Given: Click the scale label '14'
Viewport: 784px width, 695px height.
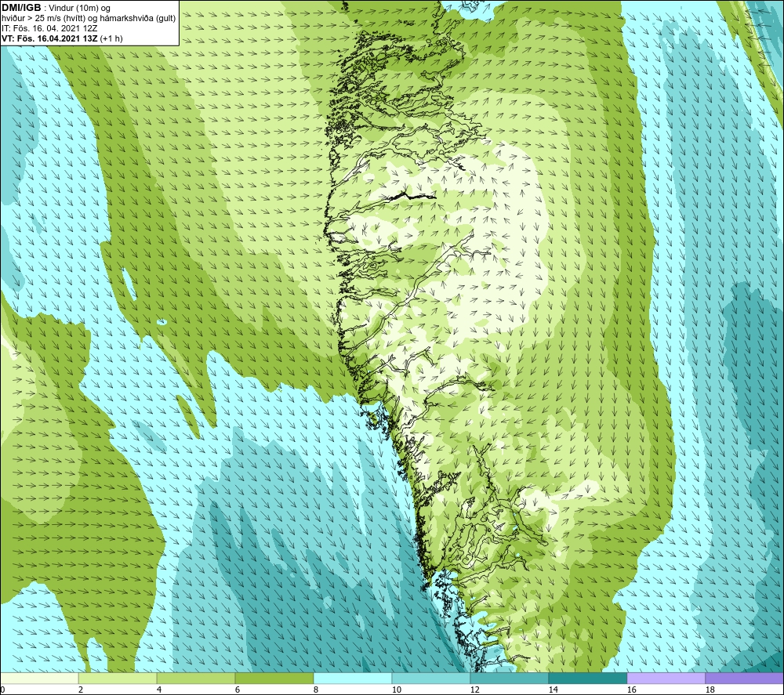Looking at the screenshot, I should [553, 690].
